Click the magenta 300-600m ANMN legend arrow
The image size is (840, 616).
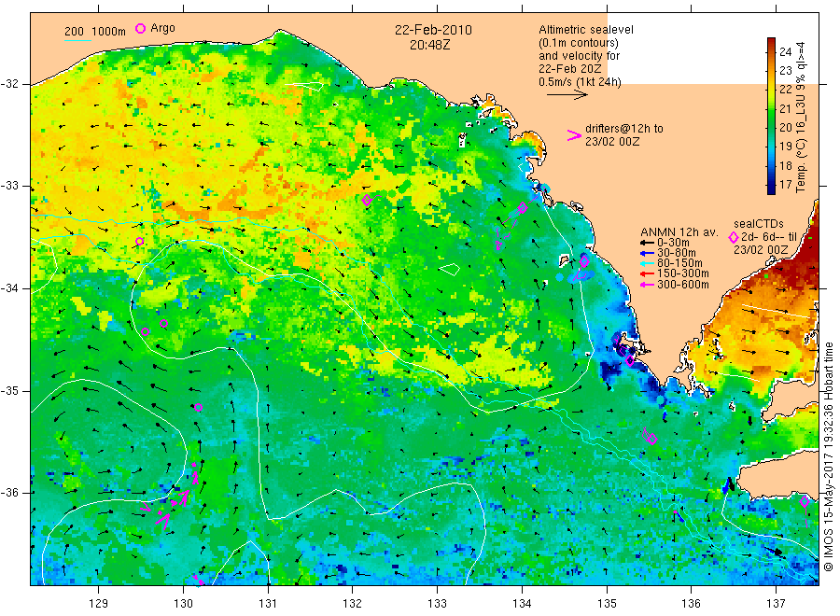click(647, 285)
